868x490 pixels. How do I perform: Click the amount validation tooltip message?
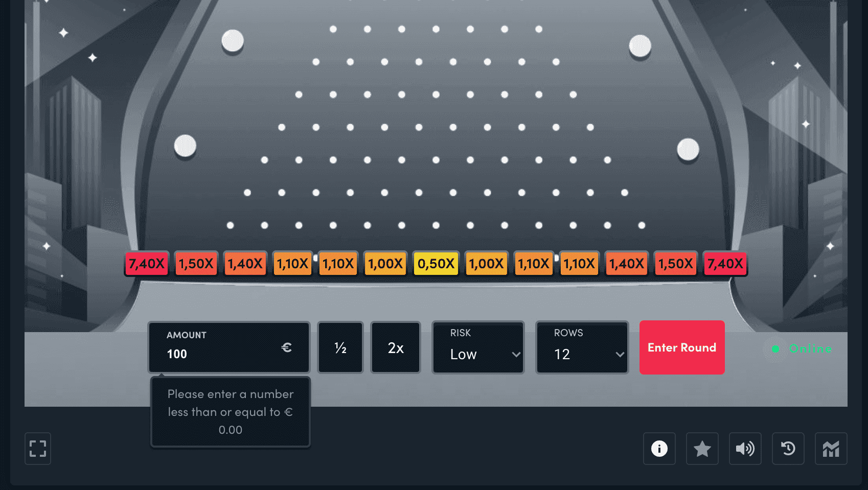231,412
